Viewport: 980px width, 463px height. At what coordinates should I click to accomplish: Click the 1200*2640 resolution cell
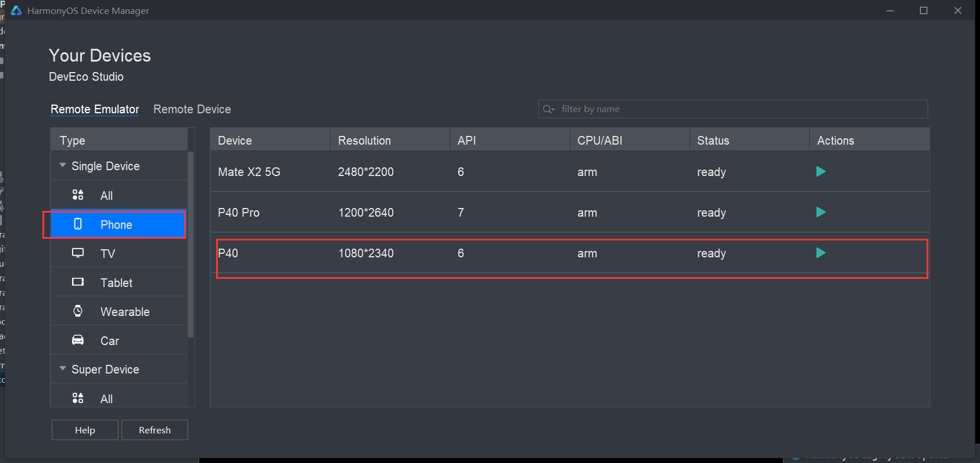tap(366, 213)
